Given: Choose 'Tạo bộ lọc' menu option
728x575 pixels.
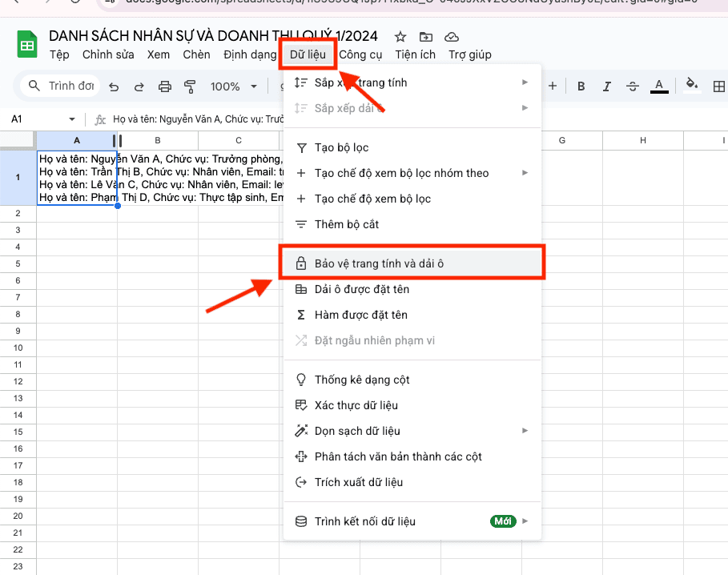Looking at the screenshot, I should pos(341,147).
